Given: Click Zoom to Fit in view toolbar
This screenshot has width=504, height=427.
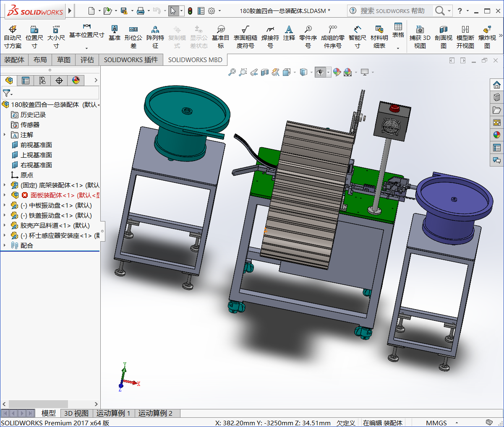Looking at the screenshot, I should pos(232,72).
